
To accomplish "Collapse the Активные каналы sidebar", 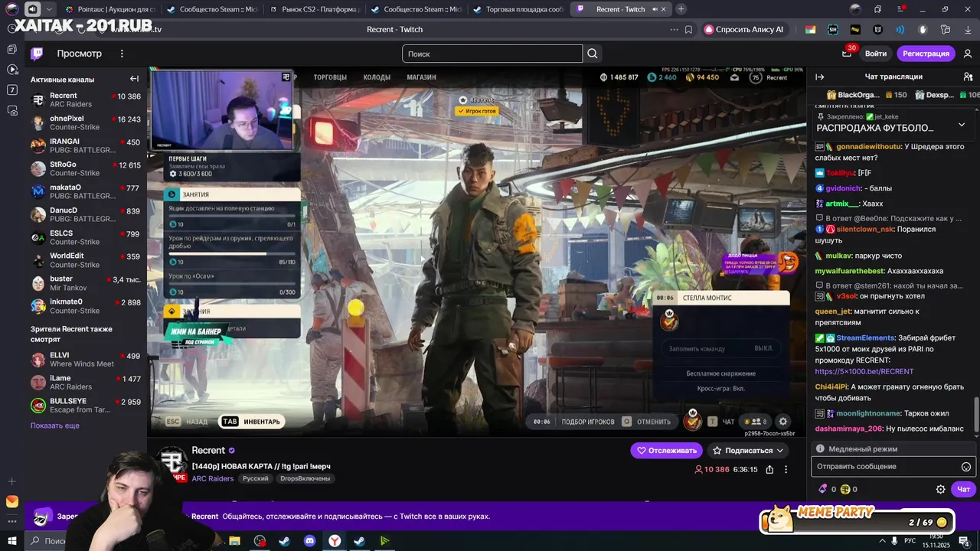I will pyautogui.click(x=134, y=79).
